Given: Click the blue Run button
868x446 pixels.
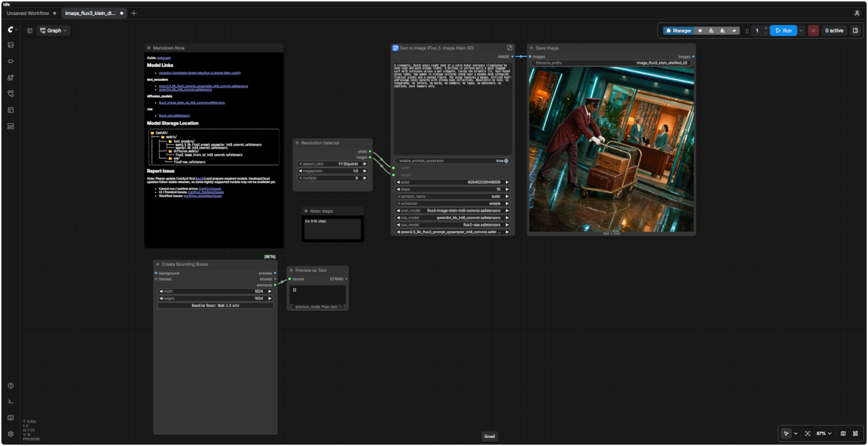Looking at the screenshot, I should pyautogui.click(x=783, y=31).
